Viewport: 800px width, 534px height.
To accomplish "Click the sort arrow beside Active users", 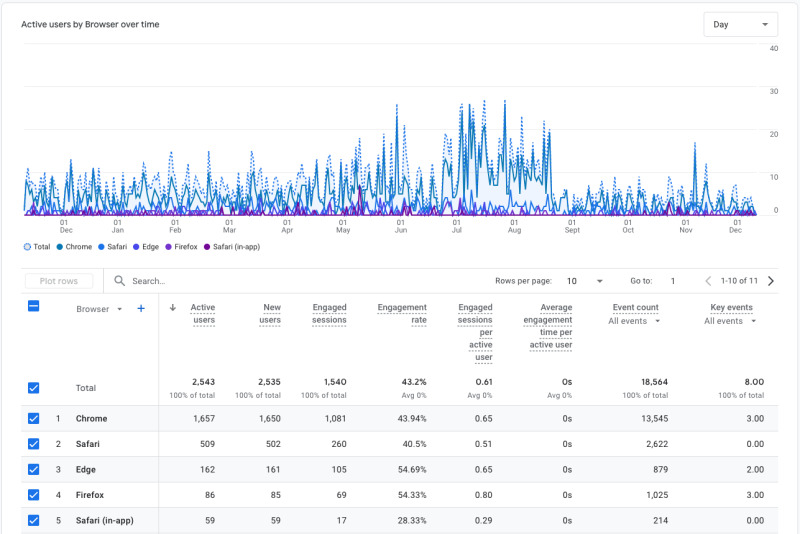I will point(174,308).
